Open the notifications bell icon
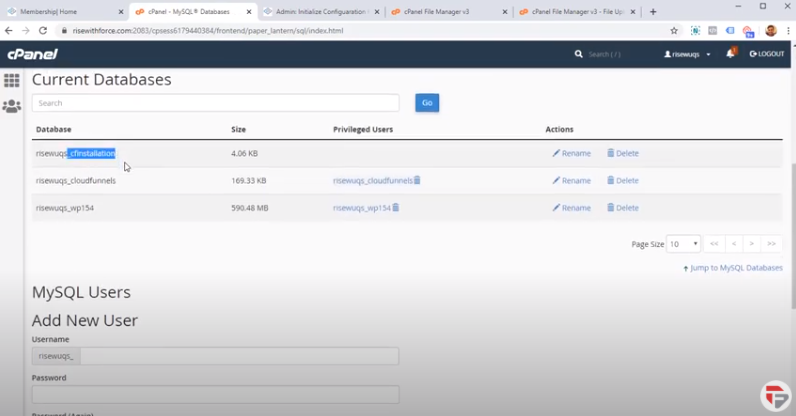Screen dimensions: 796x416 point(730,54)
